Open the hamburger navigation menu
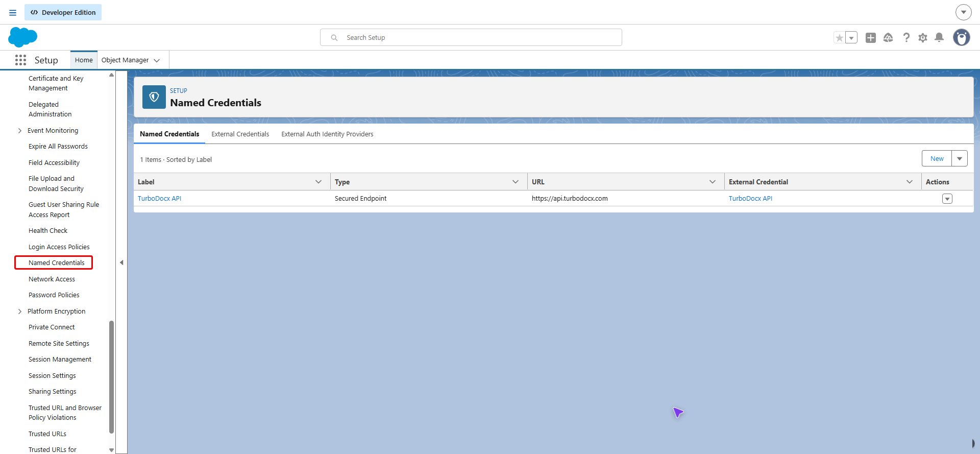 (x=13, y=13)
